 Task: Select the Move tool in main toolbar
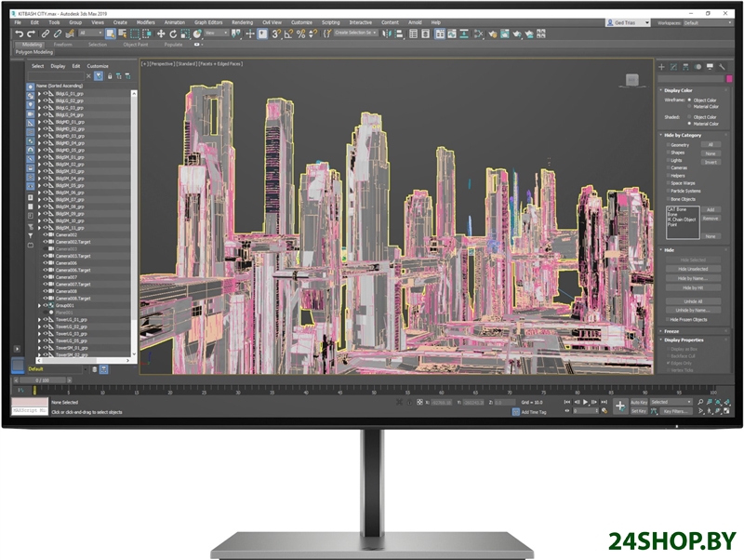pyautogui.click(x=161, y=33)
